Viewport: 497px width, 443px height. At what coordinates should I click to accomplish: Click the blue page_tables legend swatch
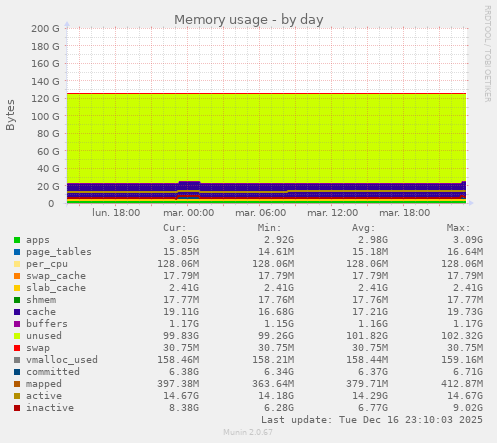pos(17,252)
